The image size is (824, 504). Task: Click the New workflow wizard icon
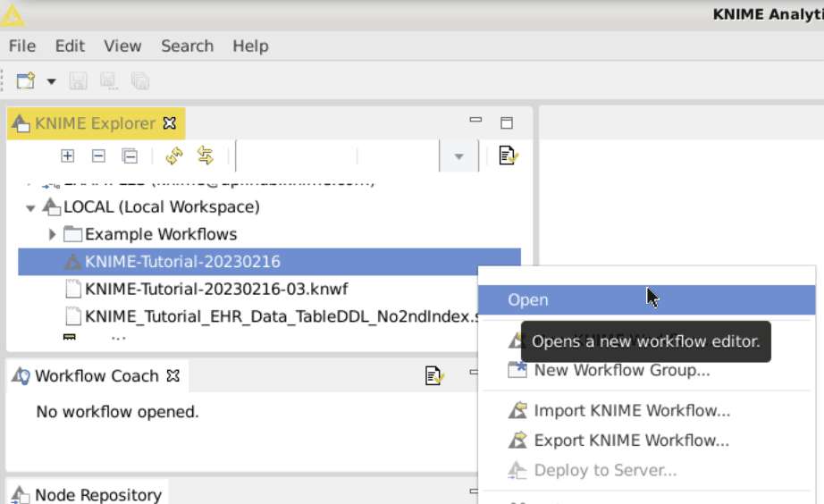(x=25, y=81)
